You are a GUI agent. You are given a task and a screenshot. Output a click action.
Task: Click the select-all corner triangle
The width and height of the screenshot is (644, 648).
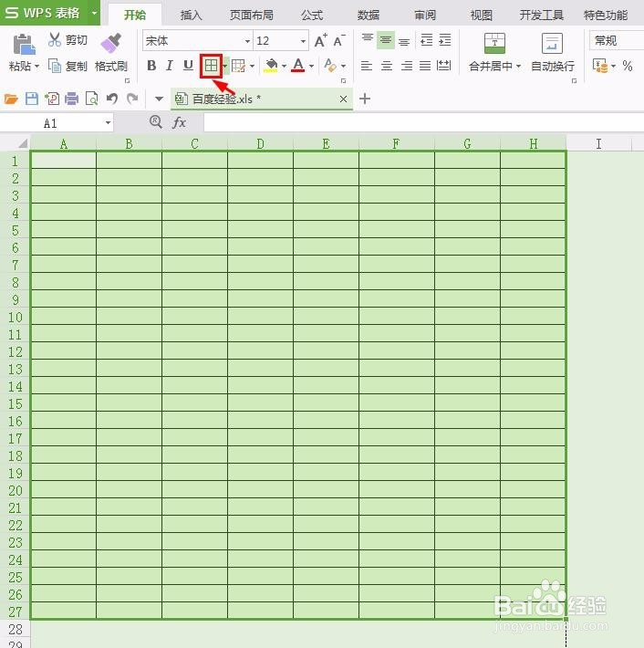(x=23, y=144)
